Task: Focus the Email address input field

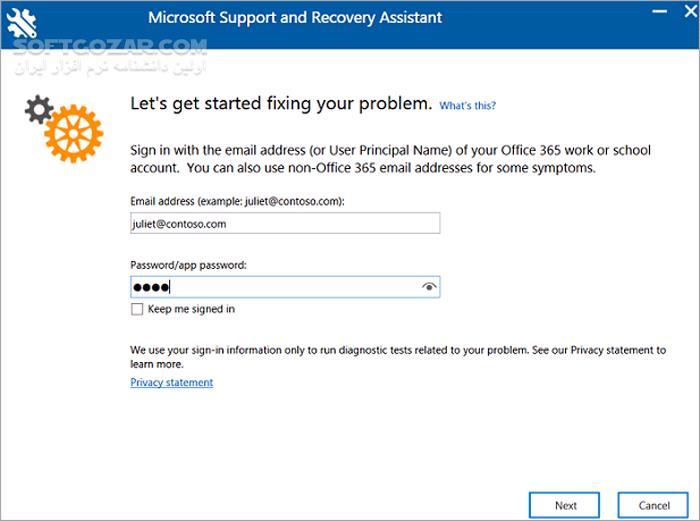Action: tap(285, 223)
